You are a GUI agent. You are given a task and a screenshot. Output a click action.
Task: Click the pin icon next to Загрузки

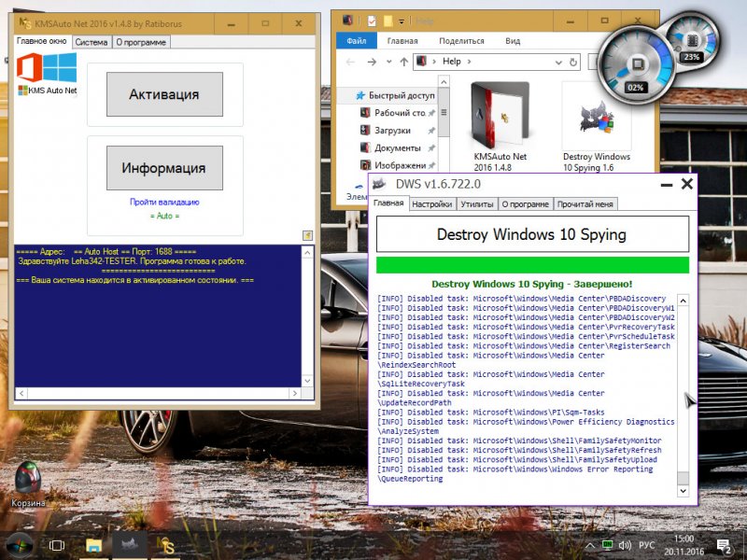tap(431, 130)
